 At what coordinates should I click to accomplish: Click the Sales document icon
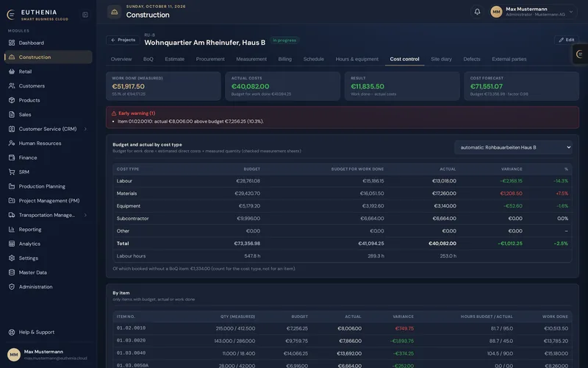(x=12, y=115)
